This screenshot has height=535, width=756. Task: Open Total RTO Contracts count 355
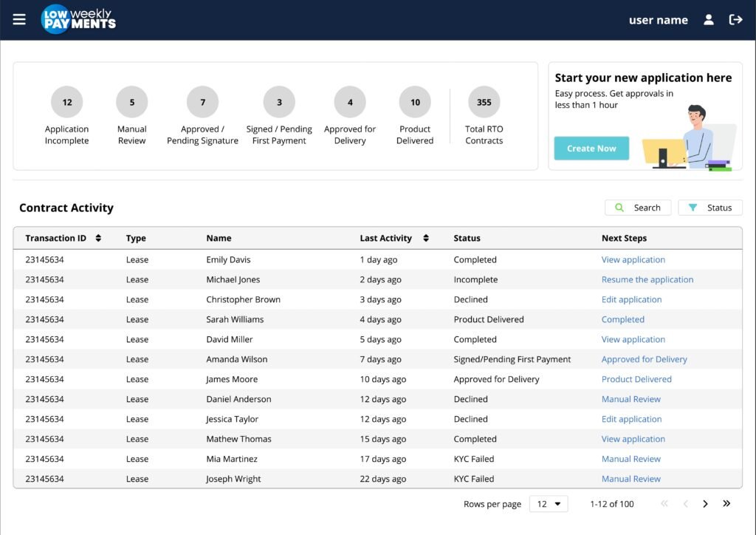(x=484, y=103)
